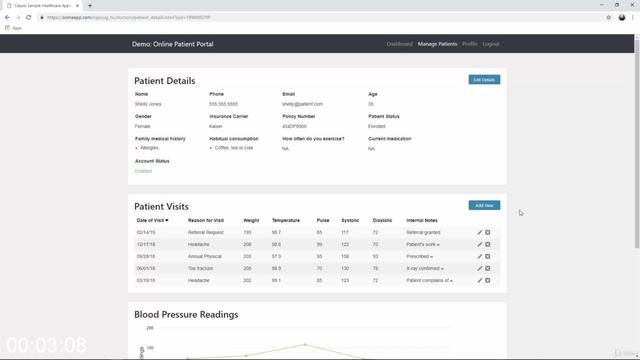Image resolution: width=640 pixels, height=360 pixels.
Task: Reload the current page
Action: (29, 18)
